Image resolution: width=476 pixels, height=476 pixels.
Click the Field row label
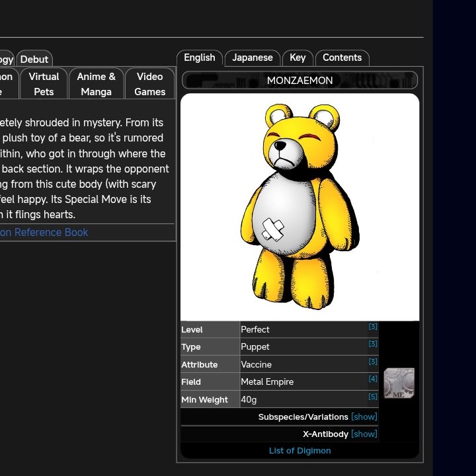tap(191, 382)
